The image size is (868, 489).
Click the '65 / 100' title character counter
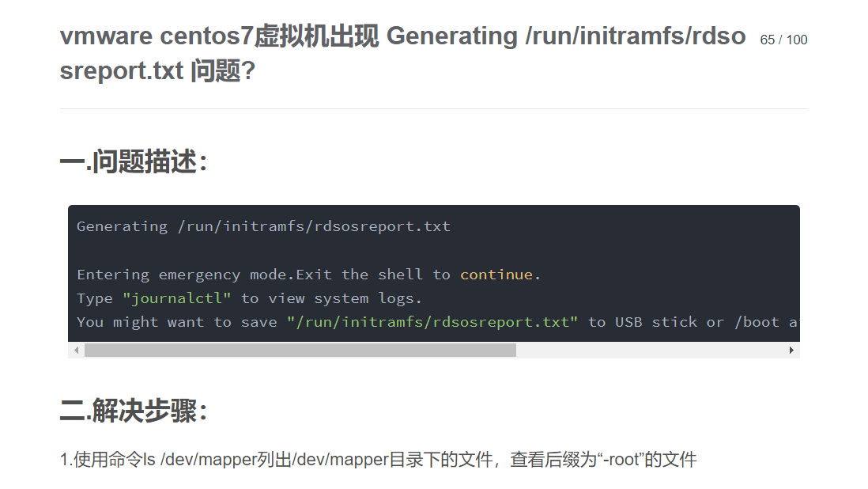click(783, 40)
